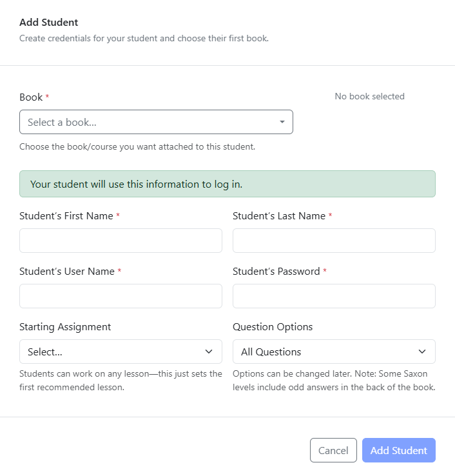Viewport: 455px width, 476px height.
Task: Click the chevron in Starting Assignment select
Action: (209, 352)
